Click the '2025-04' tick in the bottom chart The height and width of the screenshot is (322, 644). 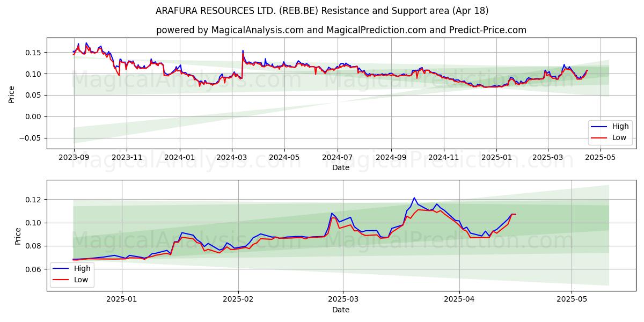460,299
